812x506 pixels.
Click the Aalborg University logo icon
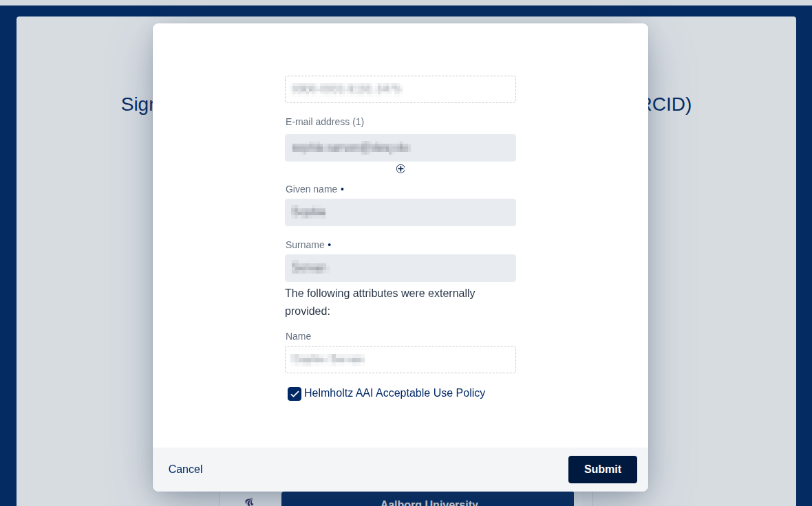pyautogui.click(x=250, y=503)
